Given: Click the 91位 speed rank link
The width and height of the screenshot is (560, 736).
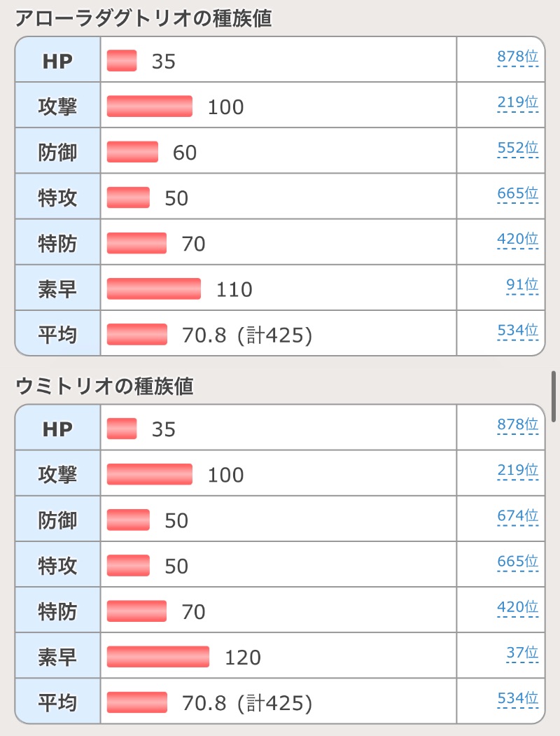Looking at the screenshot, I should [x=522, y=285].
